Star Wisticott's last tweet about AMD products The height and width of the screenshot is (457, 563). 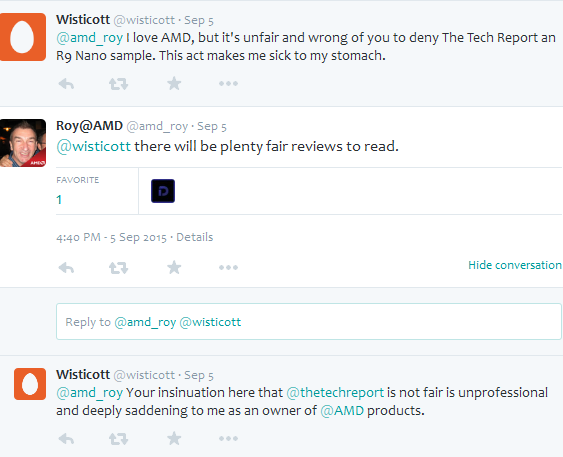pyautogui.click(x=174, y=438)
